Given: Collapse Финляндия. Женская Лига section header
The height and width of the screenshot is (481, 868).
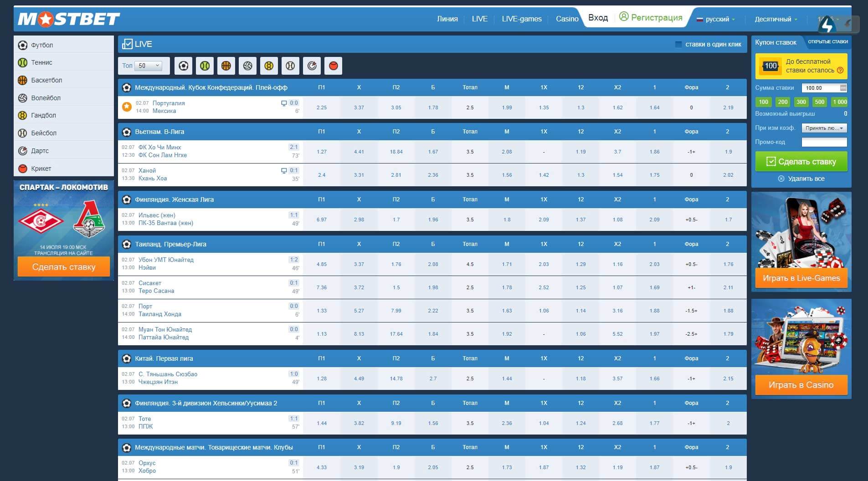Looking at the screenshot, I should tap(432, 200).
